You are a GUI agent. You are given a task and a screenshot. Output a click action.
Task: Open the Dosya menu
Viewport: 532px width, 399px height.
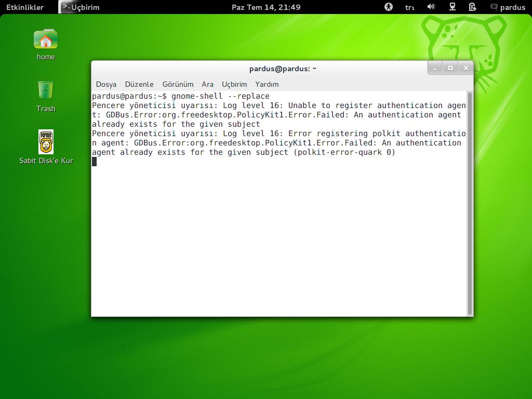coord(106,84)
